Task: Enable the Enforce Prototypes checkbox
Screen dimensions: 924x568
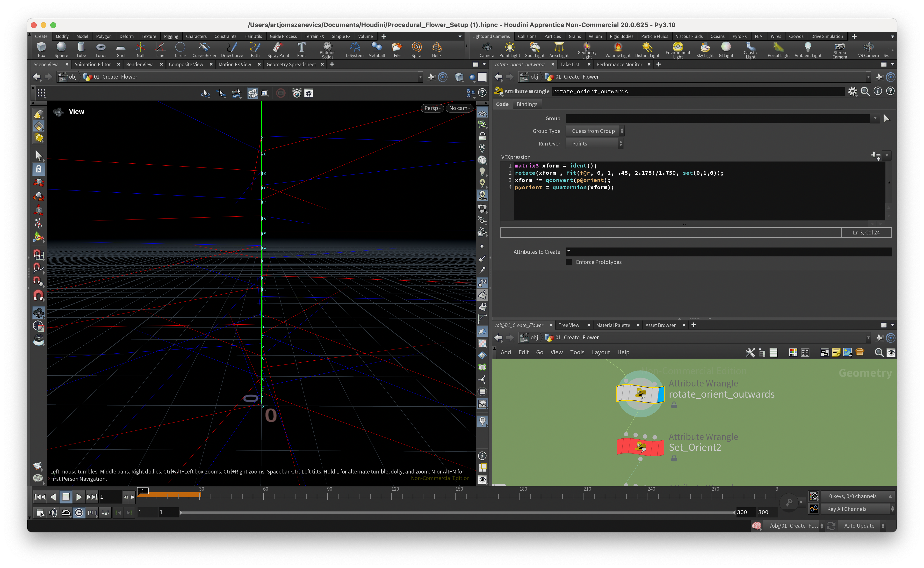Action: 569,262
